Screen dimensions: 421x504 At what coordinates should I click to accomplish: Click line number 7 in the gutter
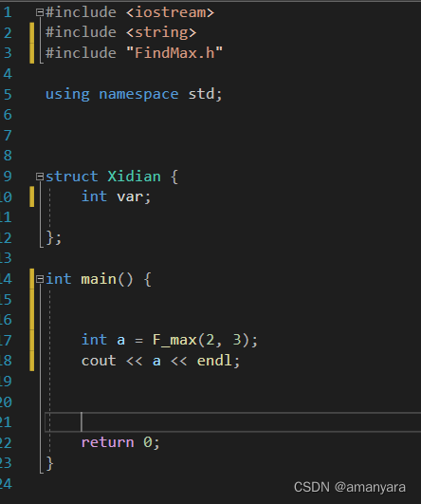tap(8, 136)
